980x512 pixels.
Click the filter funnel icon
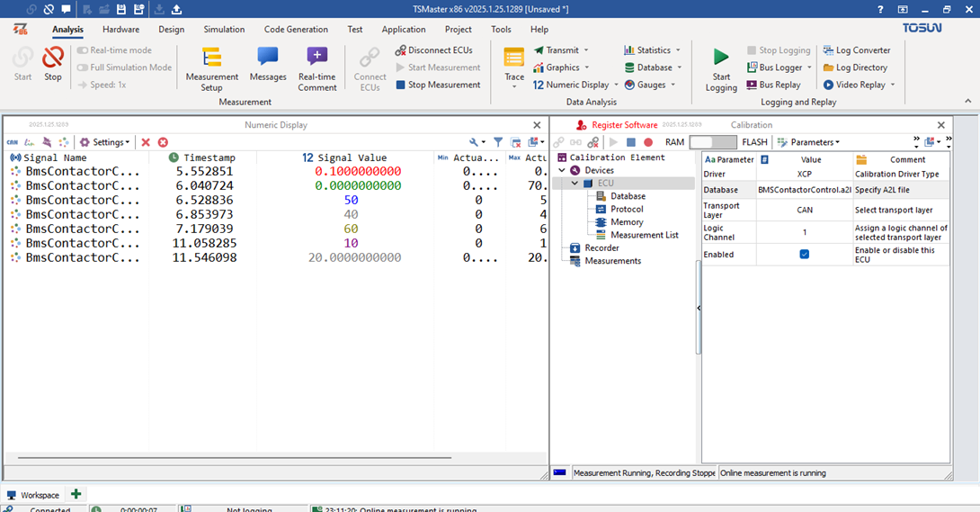click(x=498, y=142)
